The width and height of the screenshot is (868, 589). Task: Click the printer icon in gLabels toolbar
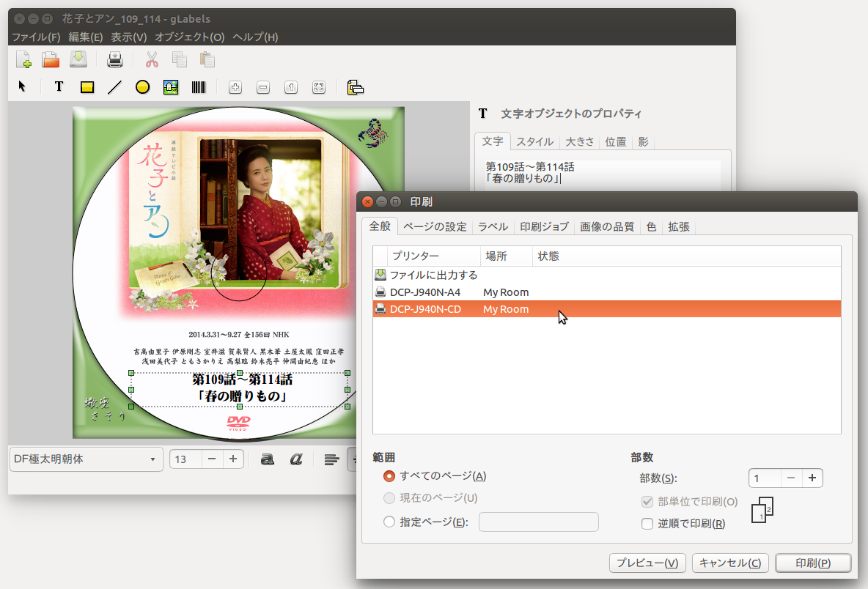(114, 59)
